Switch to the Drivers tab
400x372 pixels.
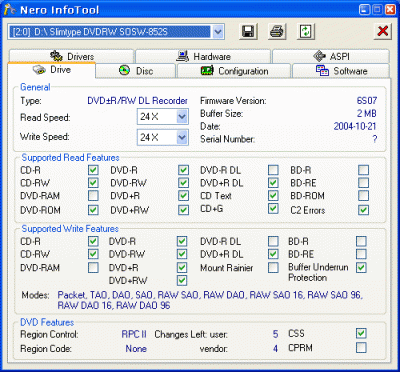click(72, 56)
